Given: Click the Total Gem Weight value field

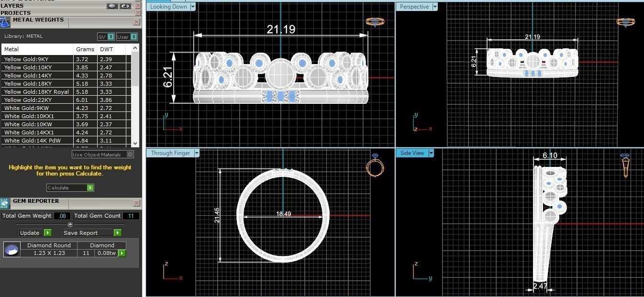Looking at the screenshot, I should click(x=61, y=216).
